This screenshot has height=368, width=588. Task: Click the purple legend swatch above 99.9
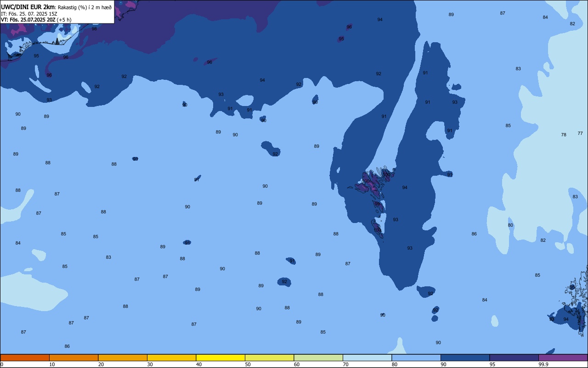(563, 357)
